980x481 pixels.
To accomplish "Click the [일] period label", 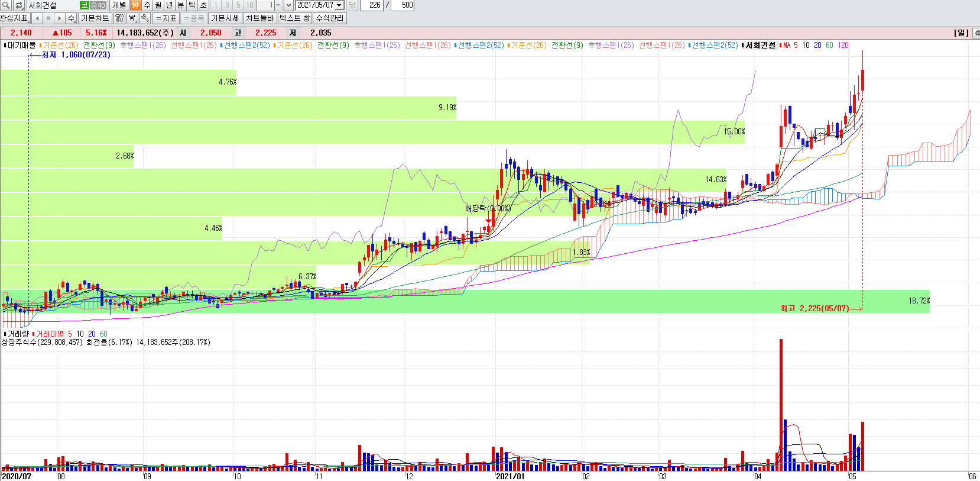I will (961, 33).
